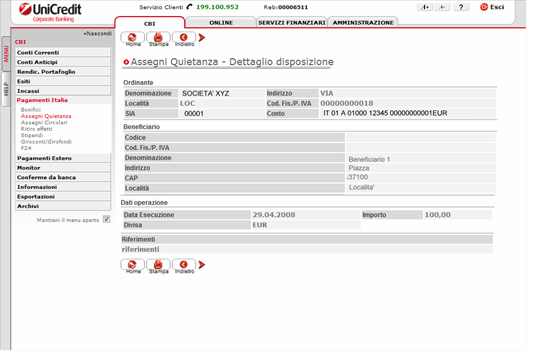Click the top Stampa print icon
The image size is (547, 363).
click(158, 38)
